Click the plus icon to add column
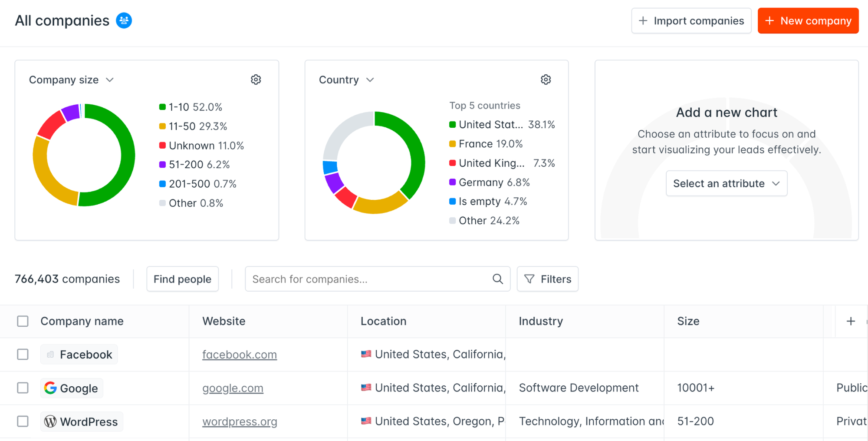The width and height of the screenshot is (868, 441). pyautogui.click(x=851, y=321)
